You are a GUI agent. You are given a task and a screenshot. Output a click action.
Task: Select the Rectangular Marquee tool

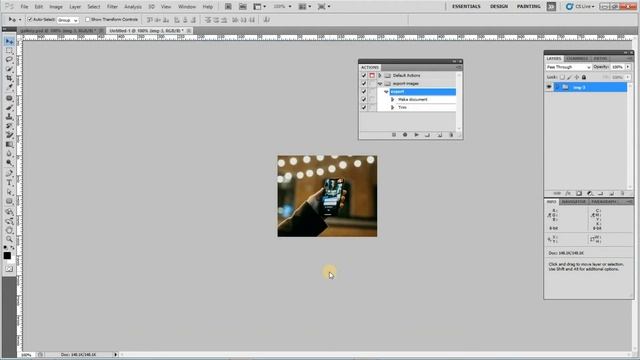[9, 51]
